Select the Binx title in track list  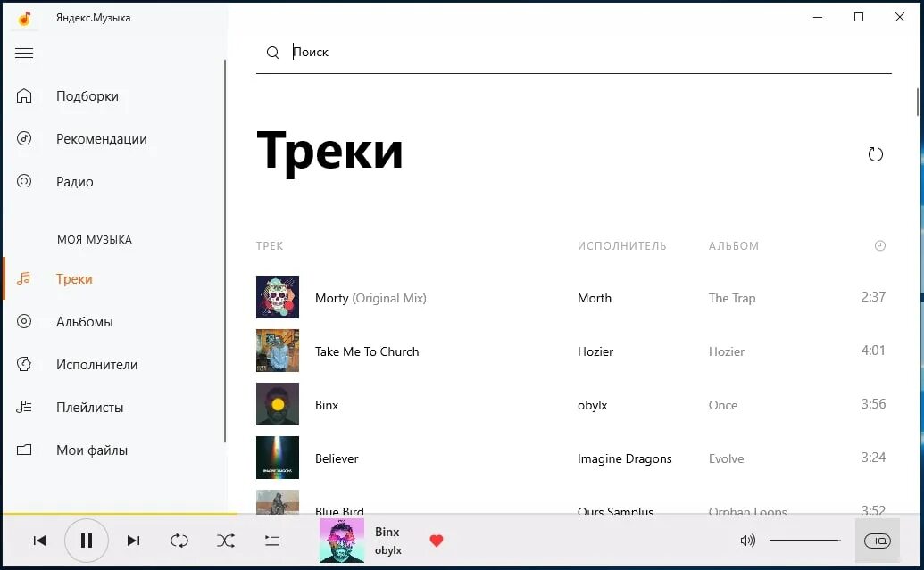327,406
